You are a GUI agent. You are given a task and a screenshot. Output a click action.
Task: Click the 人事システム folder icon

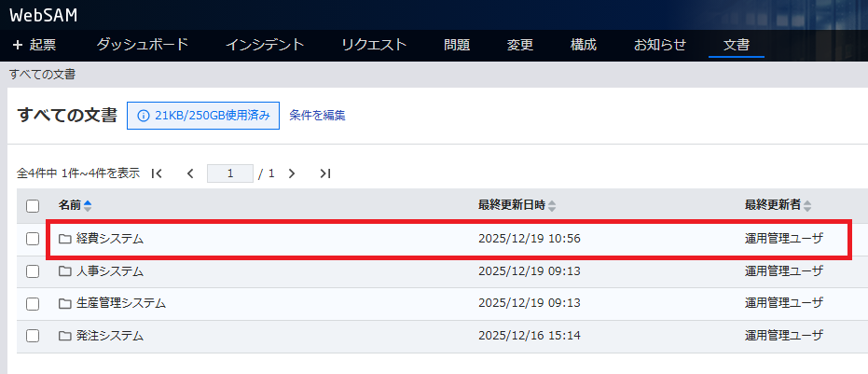coord(64,271)
